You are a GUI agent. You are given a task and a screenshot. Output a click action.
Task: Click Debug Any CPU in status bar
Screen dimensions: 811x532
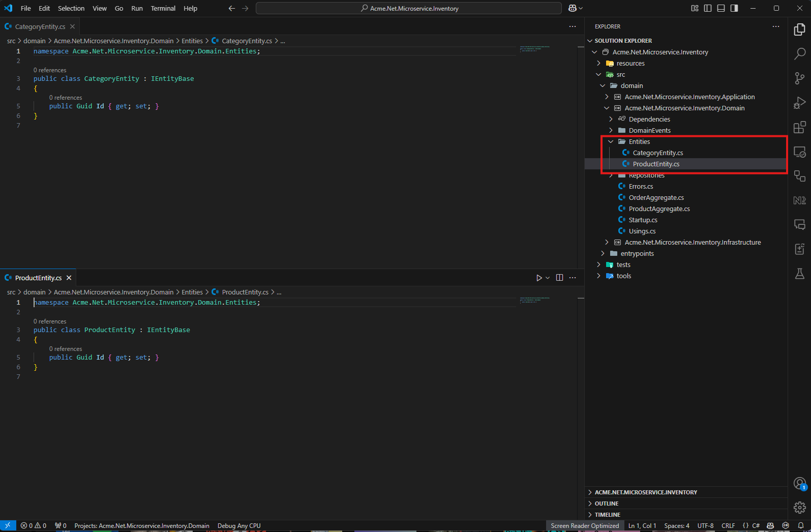point(239,526)
